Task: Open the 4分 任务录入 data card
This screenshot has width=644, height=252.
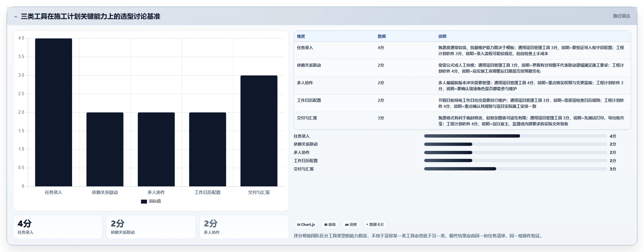Action: [58, 227]
